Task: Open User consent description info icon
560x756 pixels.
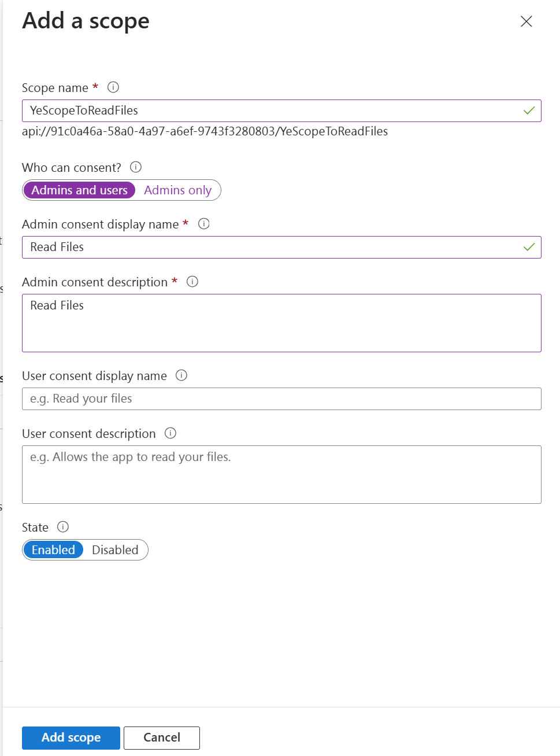Action: [x=170, y=433]
